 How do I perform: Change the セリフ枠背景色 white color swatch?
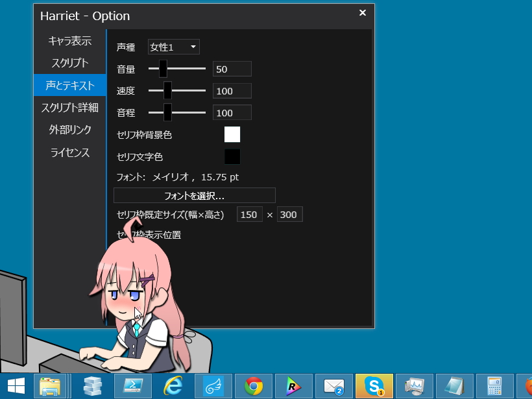tap(232, 134)
